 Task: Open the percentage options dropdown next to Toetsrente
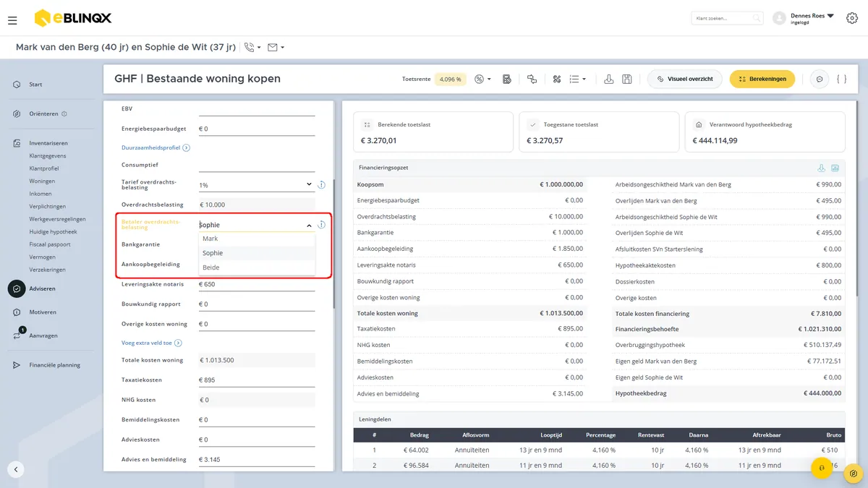tap(482, 79)
